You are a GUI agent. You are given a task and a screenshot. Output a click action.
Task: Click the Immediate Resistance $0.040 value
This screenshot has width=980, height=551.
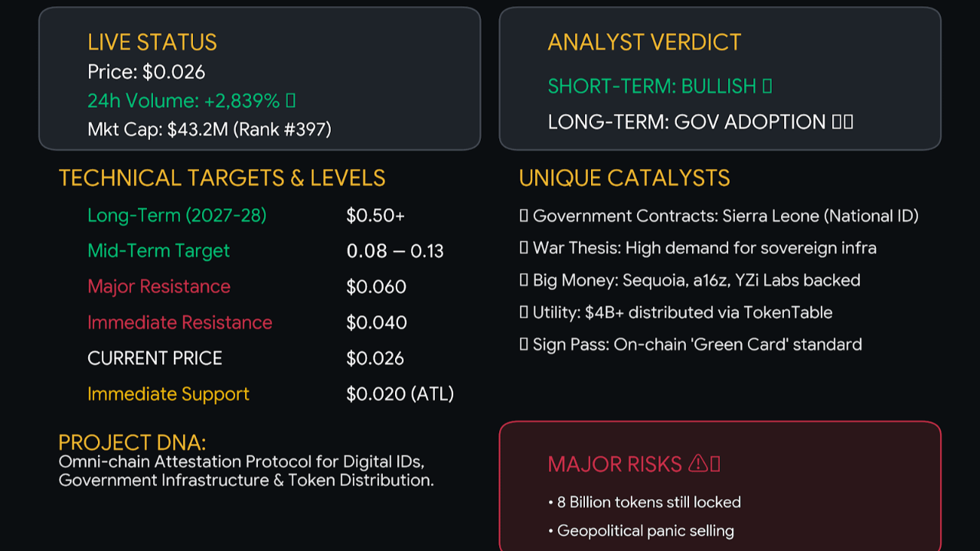click(376, 323)
